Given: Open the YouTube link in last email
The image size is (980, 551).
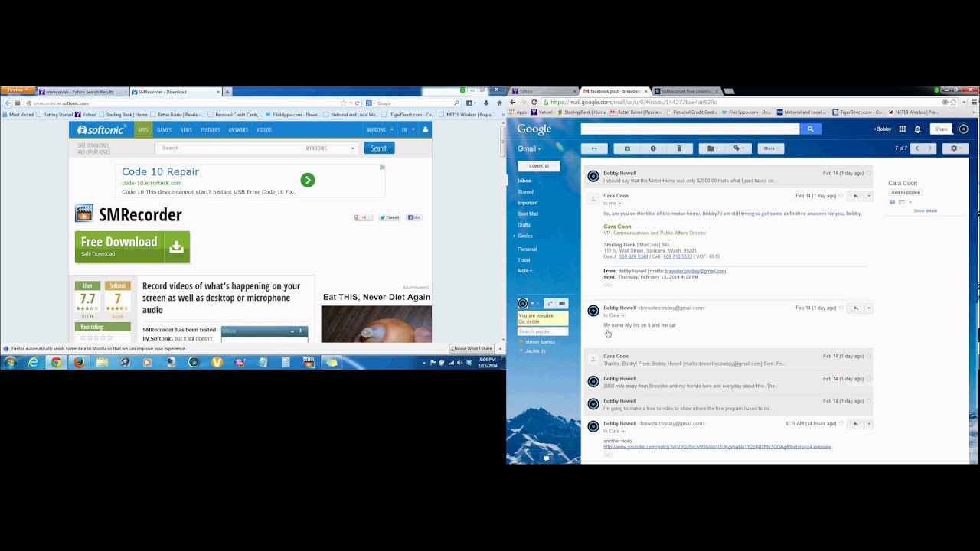Looking at the screenshot, I should pos(717,447).
